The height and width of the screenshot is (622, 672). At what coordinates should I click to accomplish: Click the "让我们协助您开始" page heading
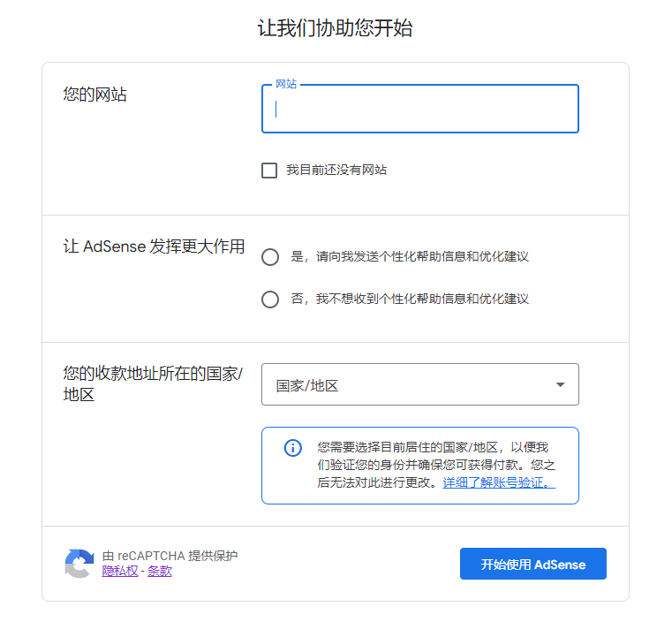(336, 28)
